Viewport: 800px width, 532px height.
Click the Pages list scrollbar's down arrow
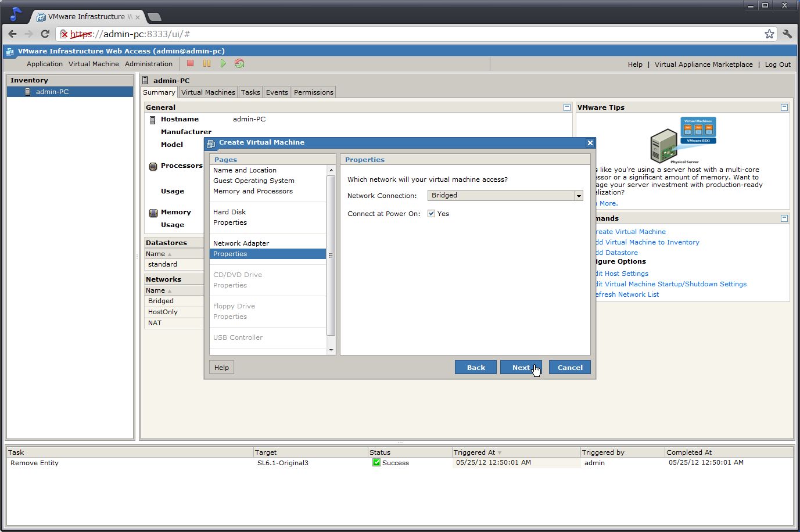point(331,350)
